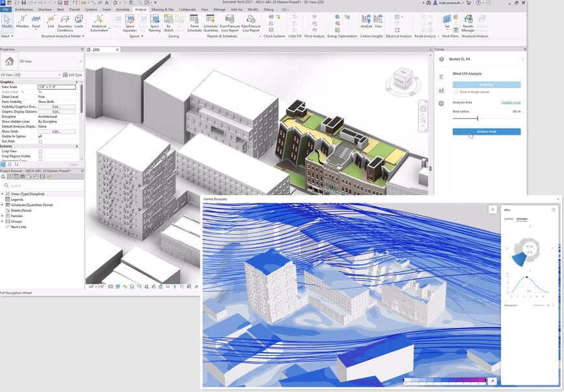
Task: Select the Comfort tab in Wind panel
Action: point(509,219)
